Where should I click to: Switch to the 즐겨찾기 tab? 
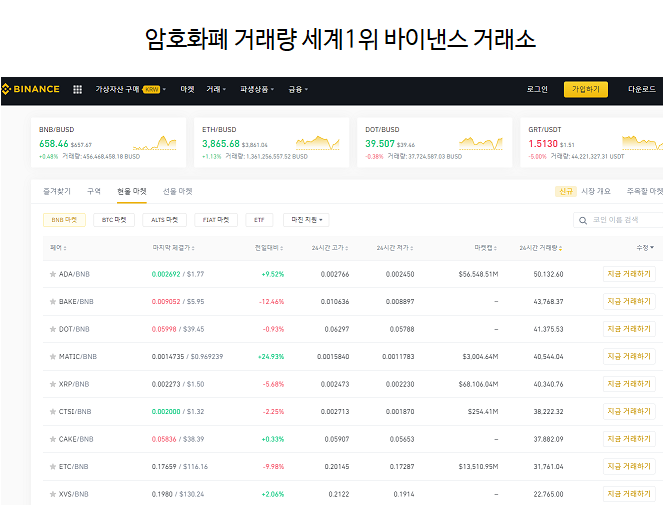pos(57,191)
